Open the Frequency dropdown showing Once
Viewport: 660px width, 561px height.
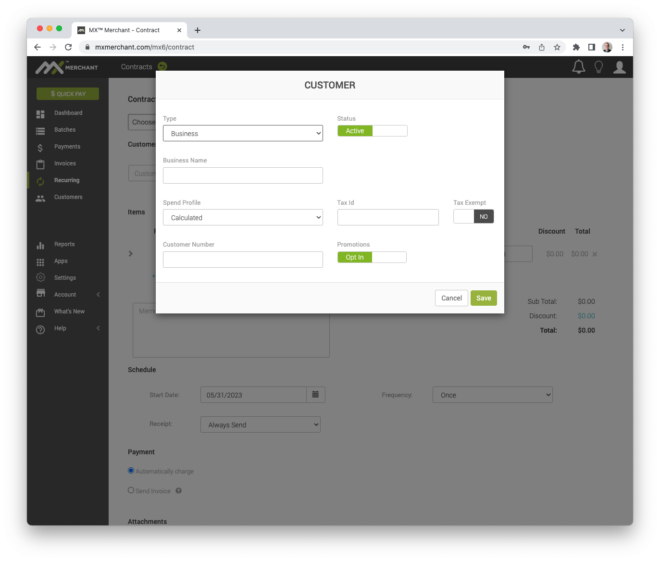[492, 395]
